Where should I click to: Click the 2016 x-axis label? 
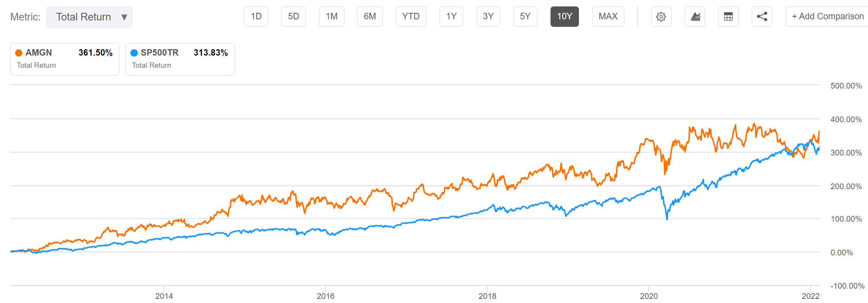[x=326, y=296]
